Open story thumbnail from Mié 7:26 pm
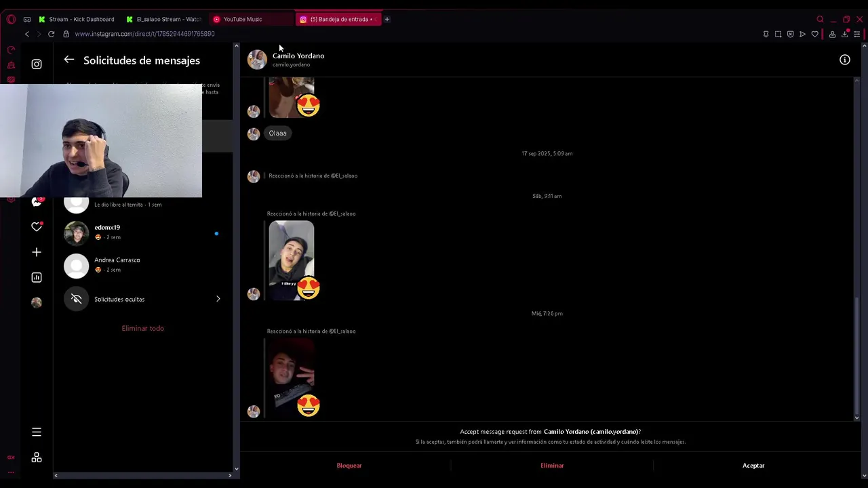The image size is (868, 488). [x=292, y=377]
